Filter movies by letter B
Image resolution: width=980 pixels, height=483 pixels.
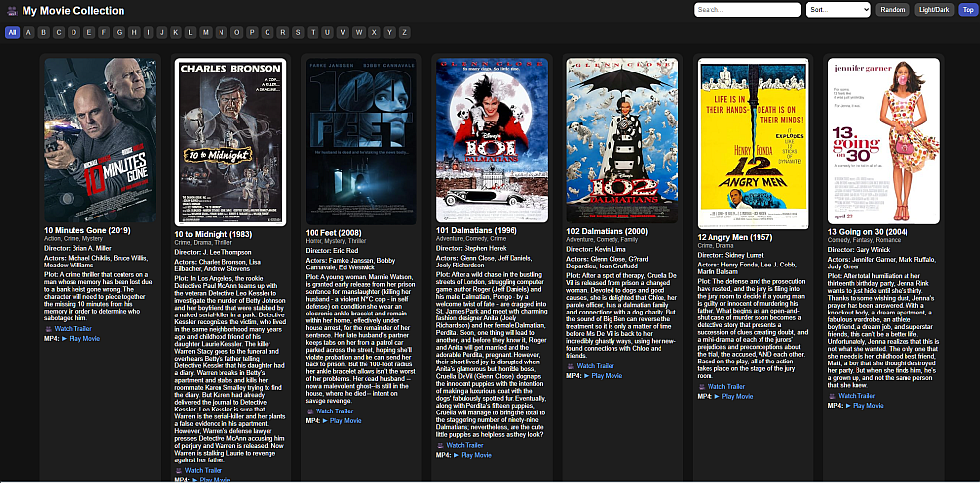pyautogui.click(x=44, y=33)
